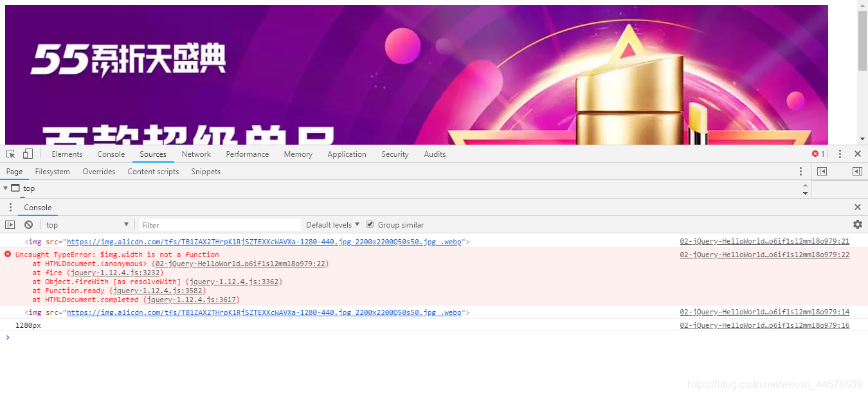Toggle the Group similar checkbox
The height and width of the screenshot is (396, 868).
point(370,224)
